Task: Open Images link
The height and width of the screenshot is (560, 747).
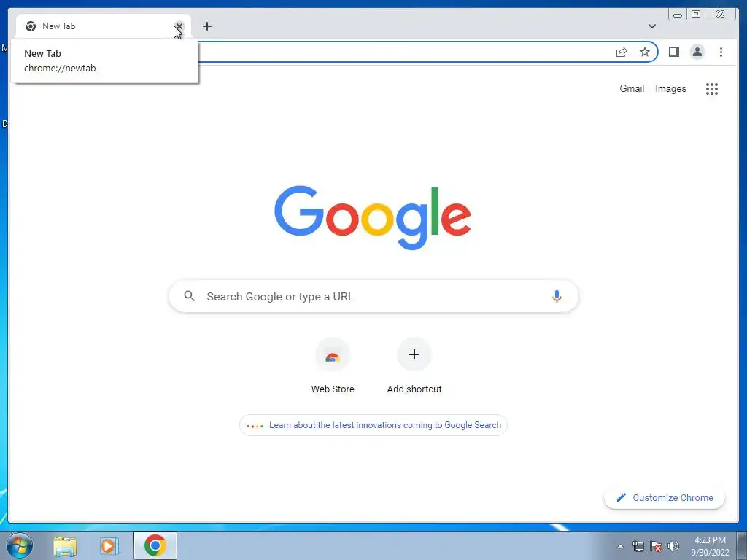Action: tap(670, 88)
